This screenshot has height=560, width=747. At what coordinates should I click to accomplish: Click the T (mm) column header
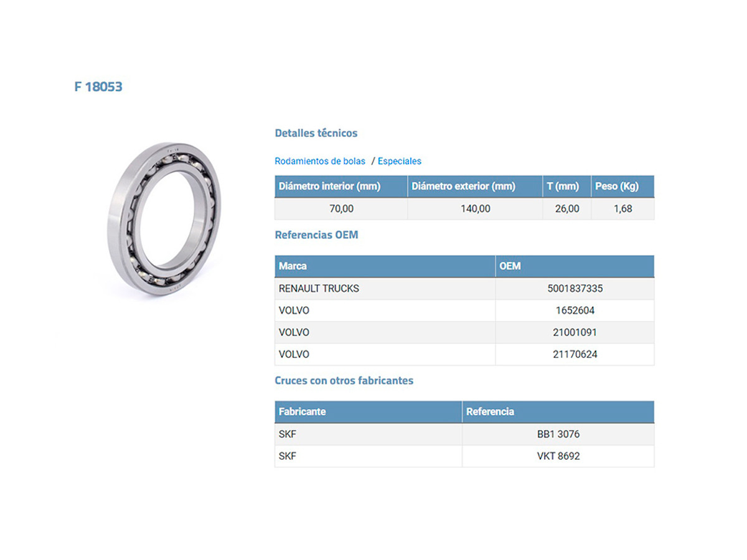pos(563,186)
